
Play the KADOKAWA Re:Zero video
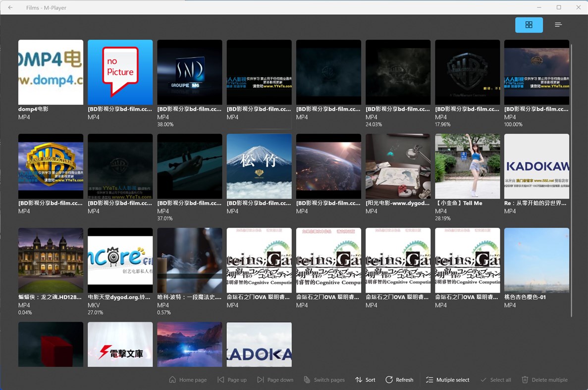536,166
